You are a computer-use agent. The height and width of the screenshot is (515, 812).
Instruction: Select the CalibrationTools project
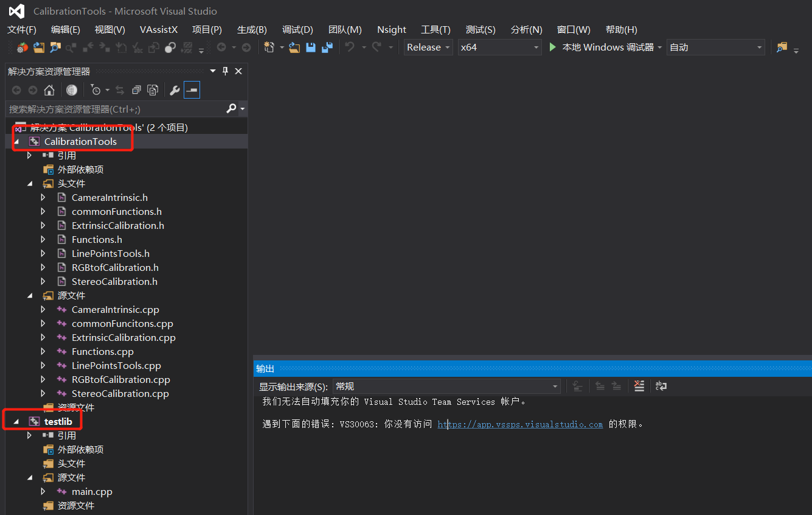(x=80, y=141)
